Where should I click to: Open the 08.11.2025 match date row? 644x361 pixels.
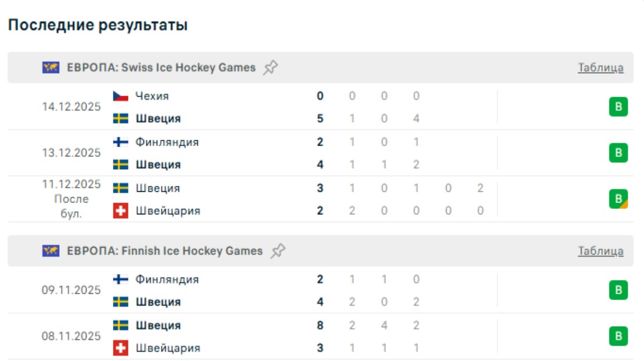coord(71,336)
